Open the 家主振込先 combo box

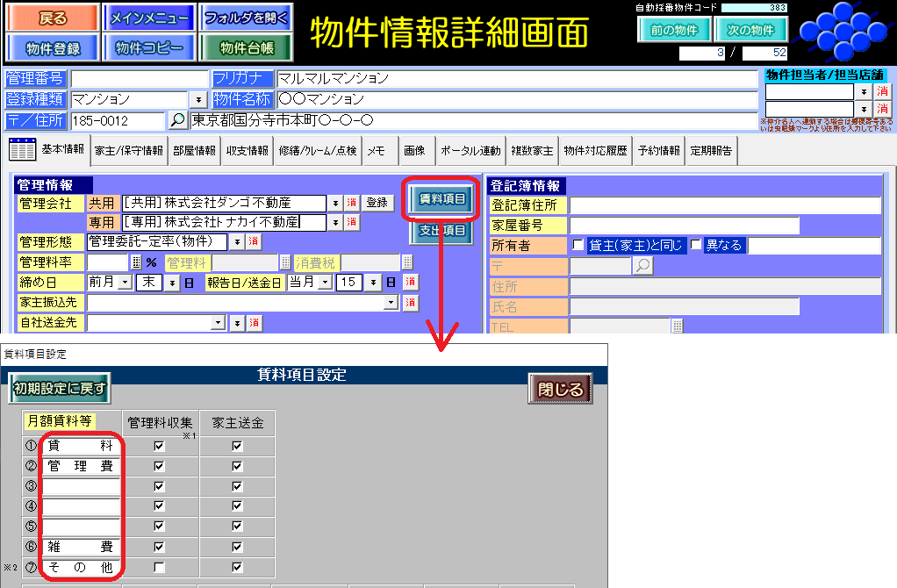click(391, 302)
